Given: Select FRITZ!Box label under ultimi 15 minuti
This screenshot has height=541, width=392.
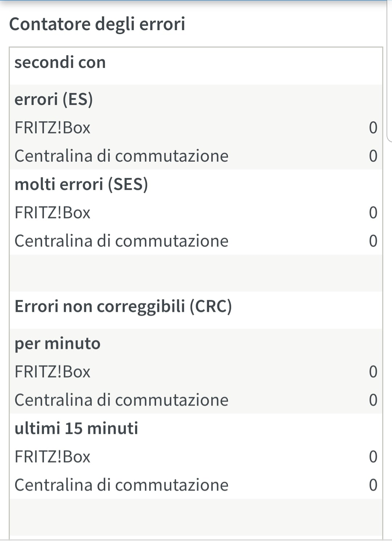Looking at the screenshot, I should point(52,457).
